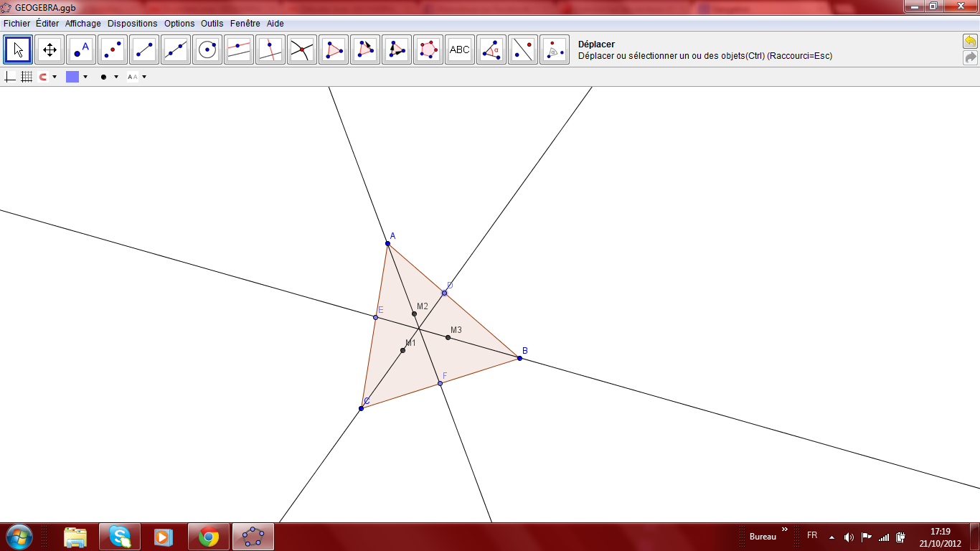This screenshot has width=980, height=551.
Task: Select the ABC Insert Text tool
Action: coord(461,50)
